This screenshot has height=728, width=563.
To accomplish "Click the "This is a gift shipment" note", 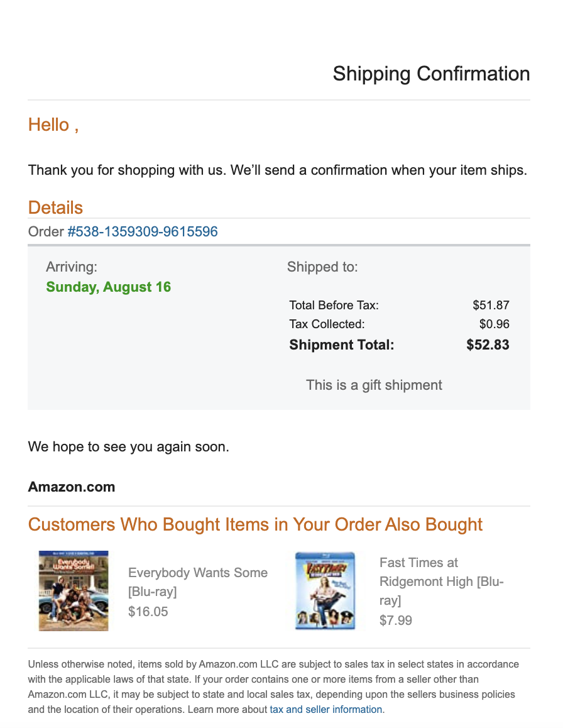I will [x=374, y=385].
